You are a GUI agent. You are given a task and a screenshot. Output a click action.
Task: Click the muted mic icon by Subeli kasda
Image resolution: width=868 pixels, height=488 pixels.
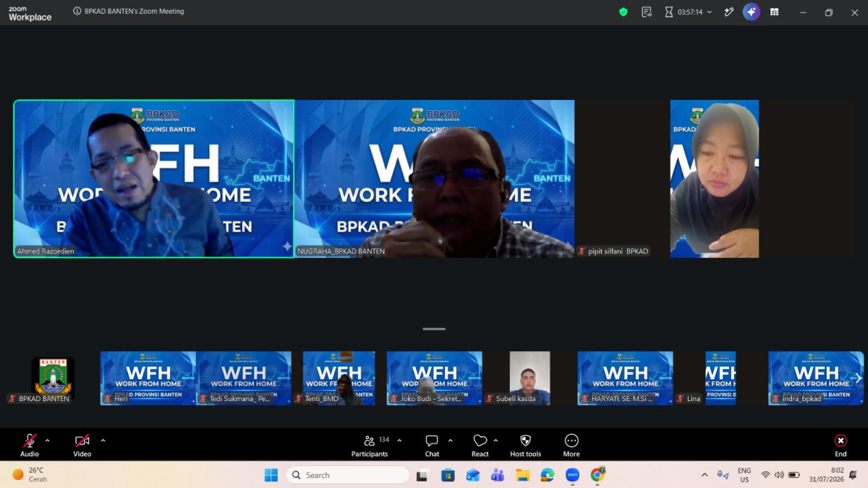point(489,399)
